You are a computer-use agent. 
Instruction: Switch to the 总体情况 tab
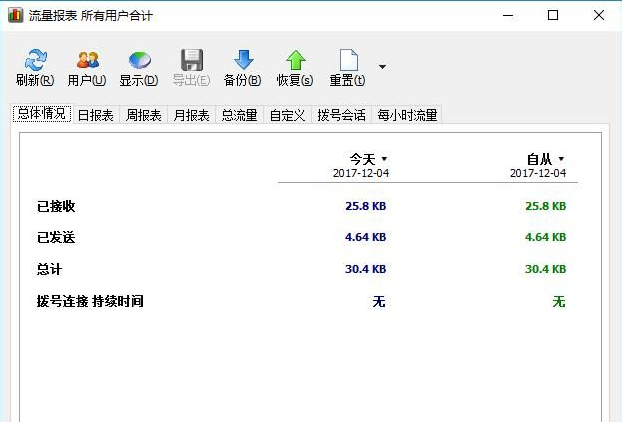tap(42, 114)
